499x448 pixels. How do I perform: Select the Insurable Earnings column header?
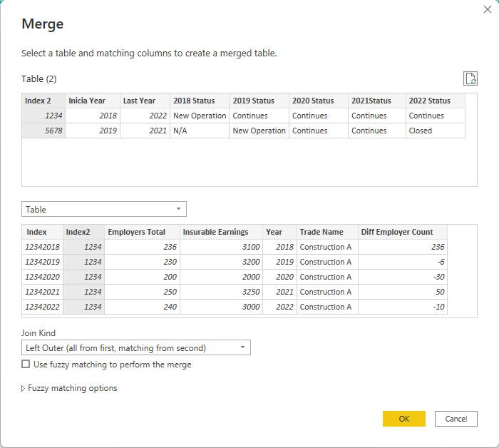pos(221,232)
